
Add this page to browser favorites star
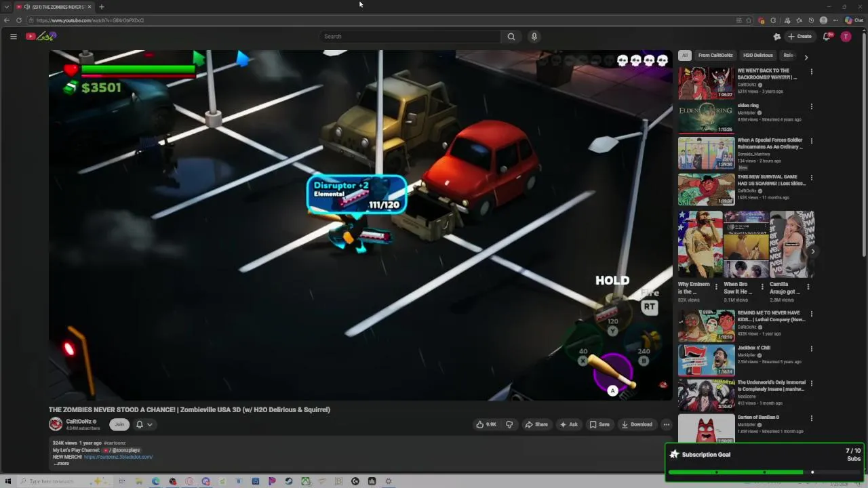tap(749, 20)
